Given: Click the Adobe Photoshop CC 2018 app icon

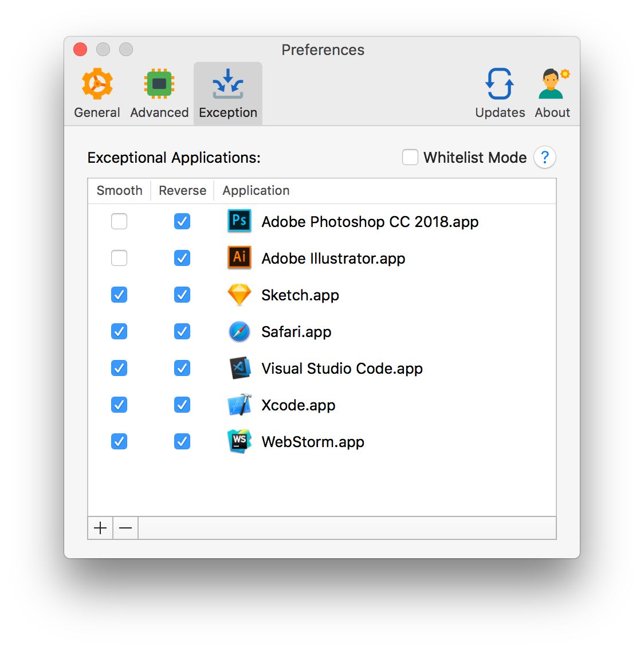Looking at the screenshot, I should pyautogui.click(x=239, y=221).
